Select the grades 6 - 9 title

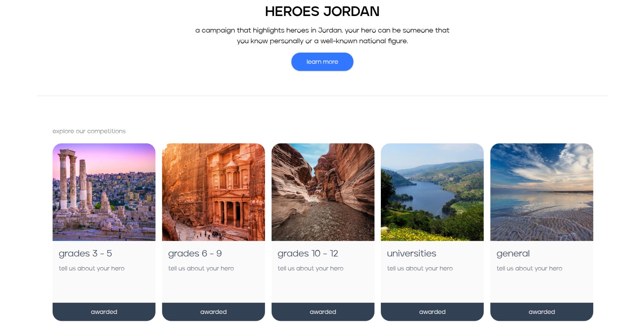coord(195,254)
